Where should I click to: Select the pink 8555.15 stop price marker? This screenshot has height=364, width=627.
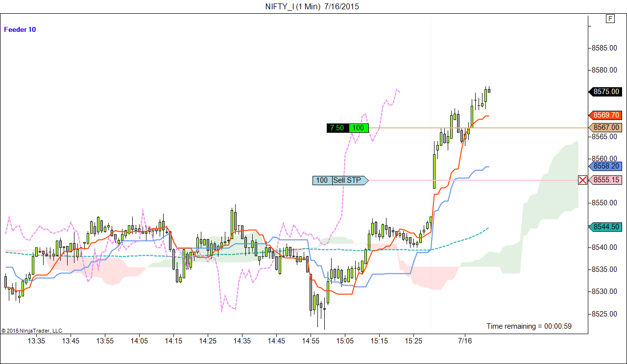tap(604, 180)
